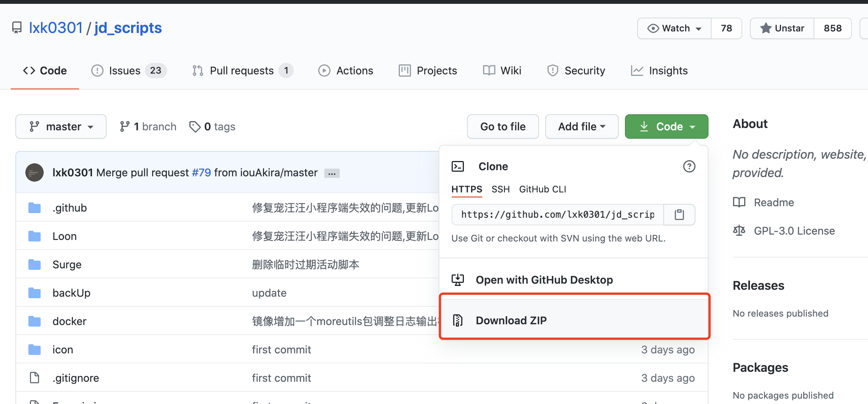View the 1 branch link

(148, 126)
